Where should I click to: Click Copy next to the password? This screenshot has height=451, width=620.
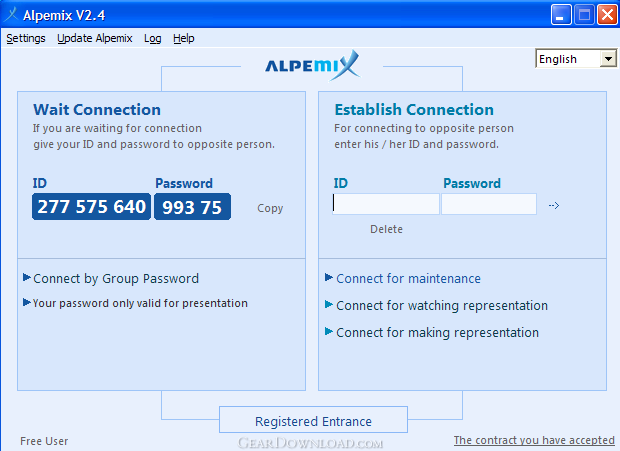click(270, 208)
